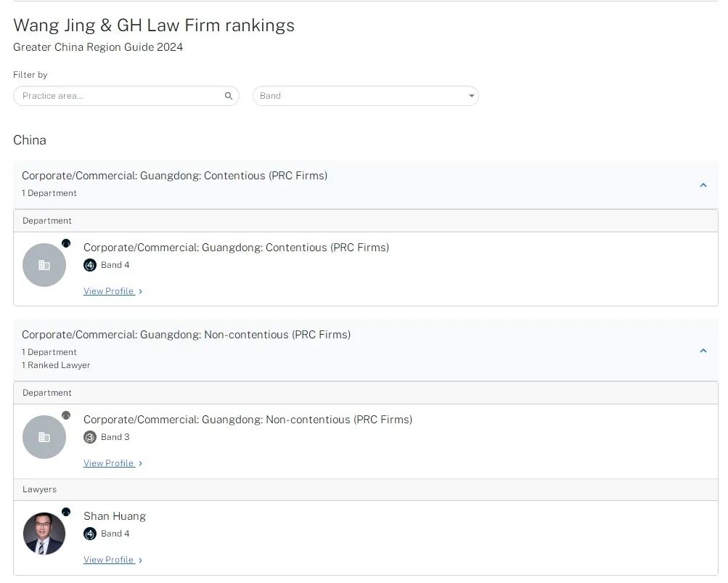This screenshot has height=583, width=728.
Task: Open Shan Huang's profile photo
Action: [44, 534]
